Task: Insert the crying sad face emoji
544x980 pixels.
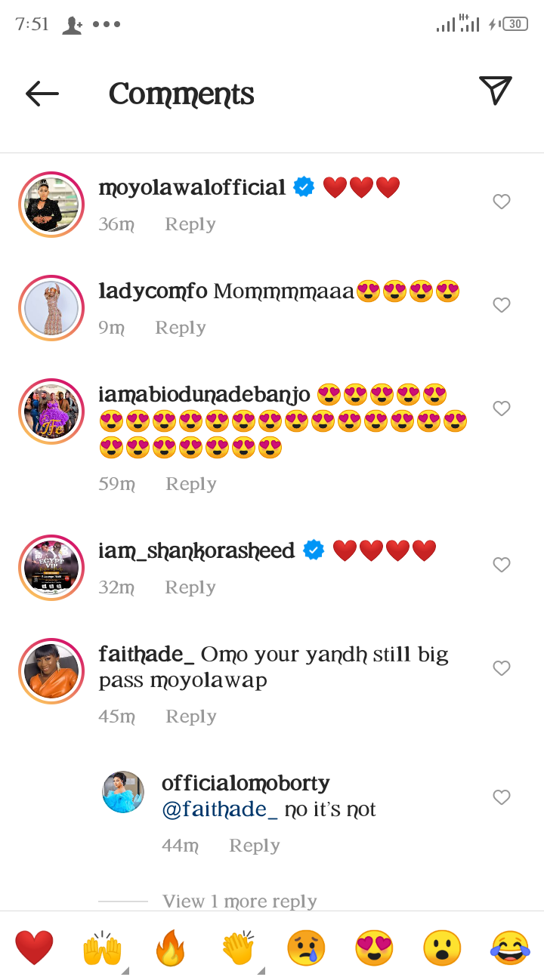Action: [306, 948]
